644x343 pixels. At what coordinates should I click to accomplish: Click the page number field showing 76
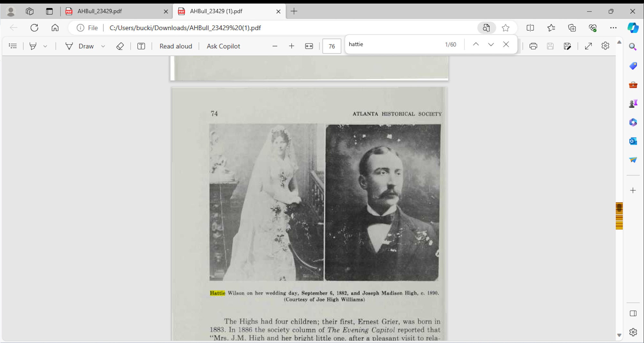(332, 46)
